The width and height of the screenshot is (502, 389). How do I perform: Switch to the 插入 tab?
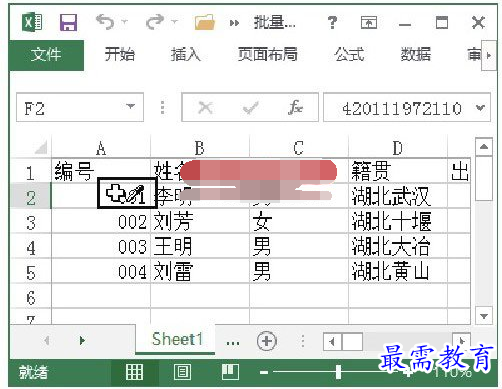click(186, 54)
